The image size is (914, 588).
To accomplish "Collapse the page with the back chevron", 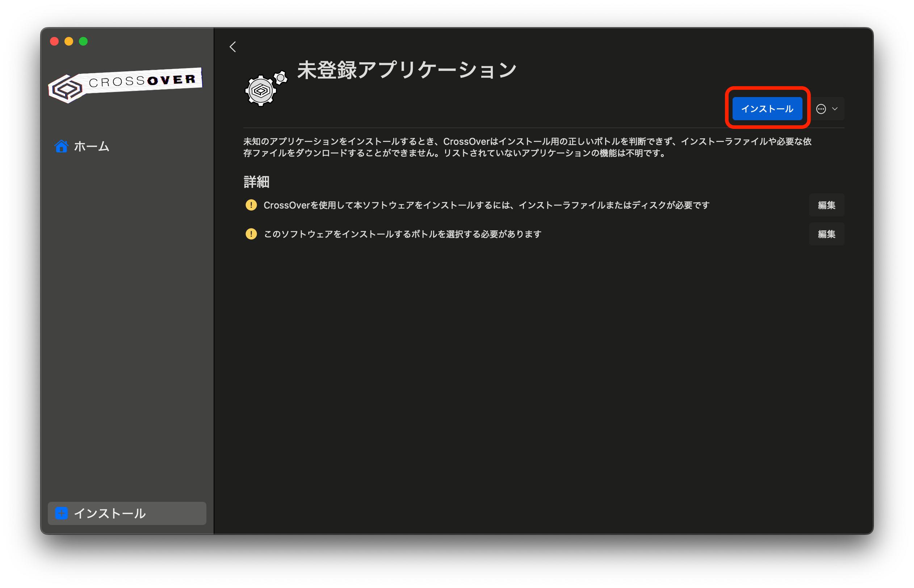I will (232, 47).
